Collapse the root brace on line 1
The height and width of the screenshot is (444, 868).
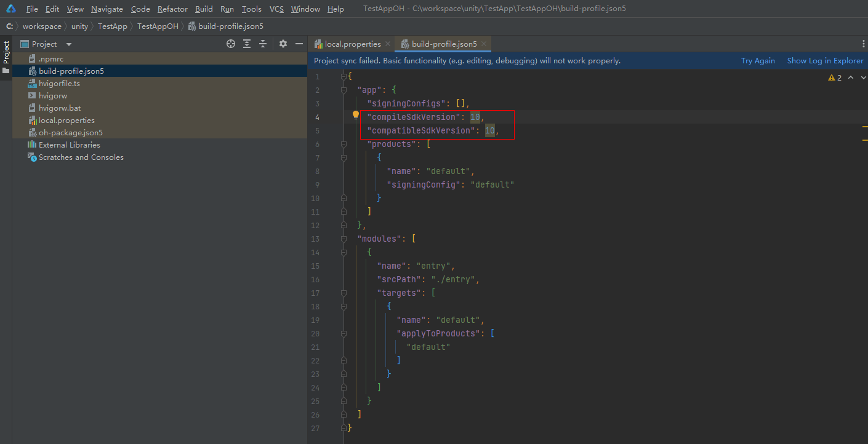(x=344, y=76)
